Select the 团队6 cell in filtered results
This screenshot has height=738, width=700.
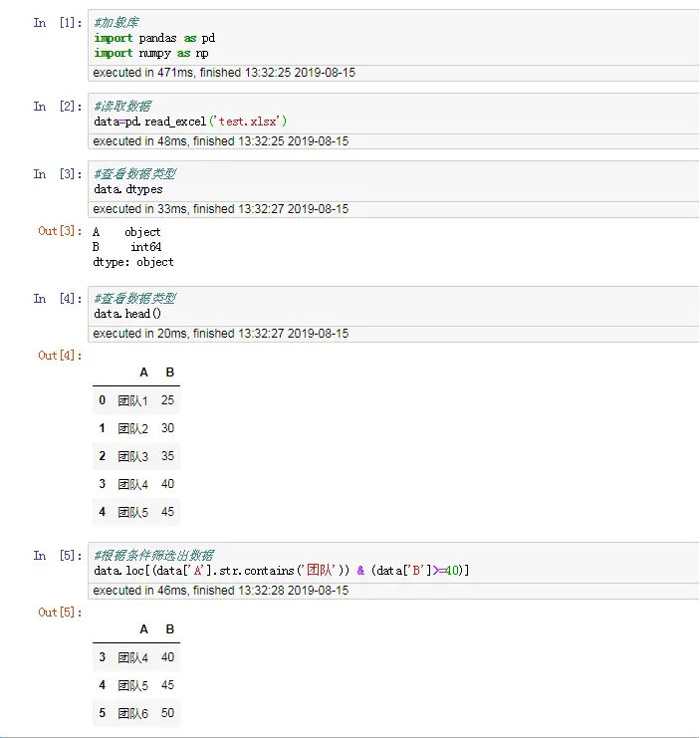click(x=132, y=713)
